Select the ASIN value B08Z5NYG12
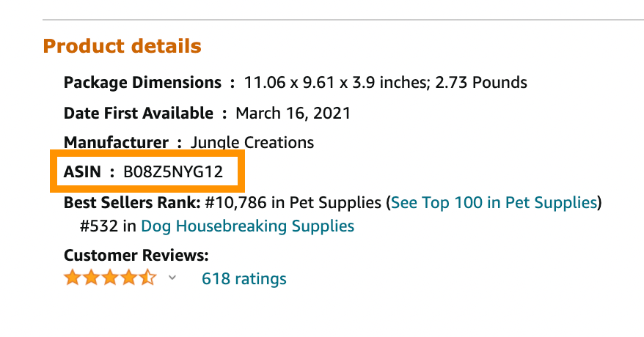The image size is (644, 337). coord(173,171)
